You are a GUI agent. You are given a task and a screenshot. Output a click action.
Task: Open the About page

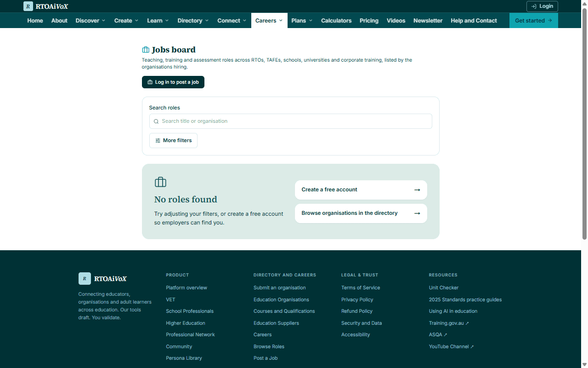tap(59, 21)
